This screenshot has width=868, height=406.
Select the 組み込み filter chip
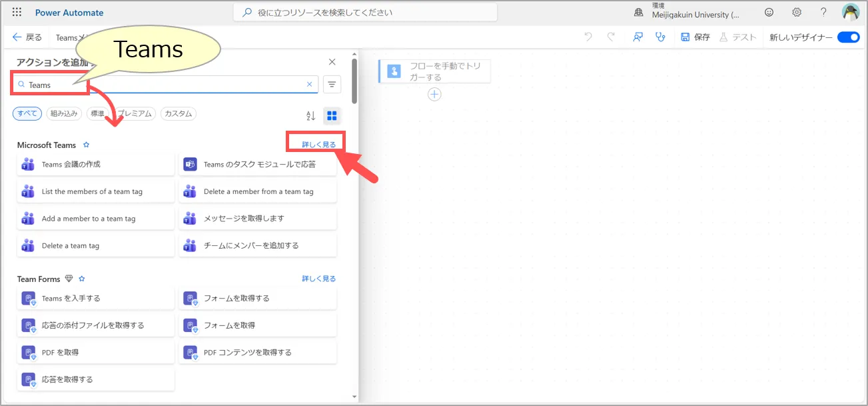65,113
